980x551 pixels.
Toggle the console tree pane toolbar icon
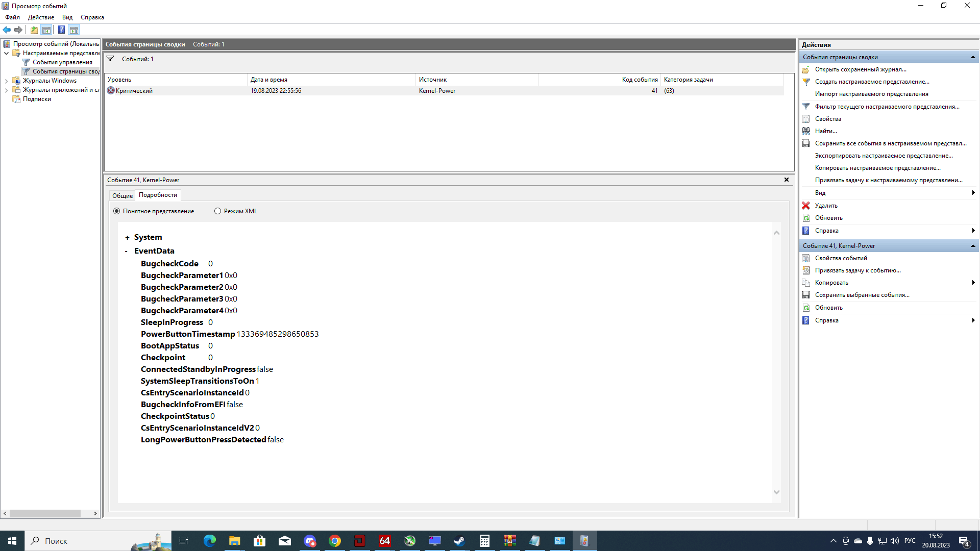[x=46, y=30]
